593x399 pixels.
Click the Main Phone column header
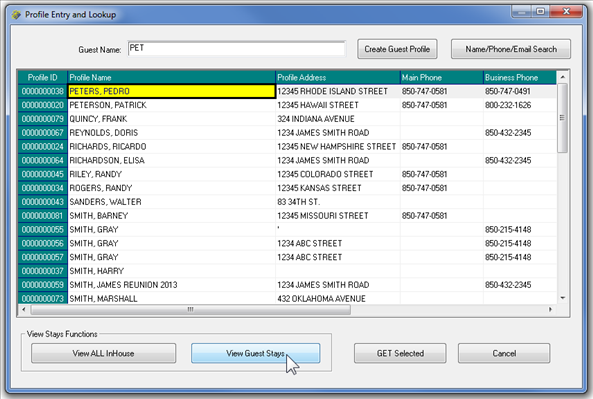[x=442, y=78]
